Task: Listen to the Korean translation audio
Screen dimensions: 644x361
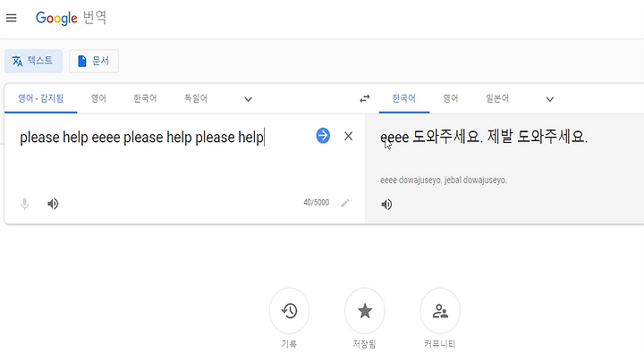Action: (x=386, y=205)
